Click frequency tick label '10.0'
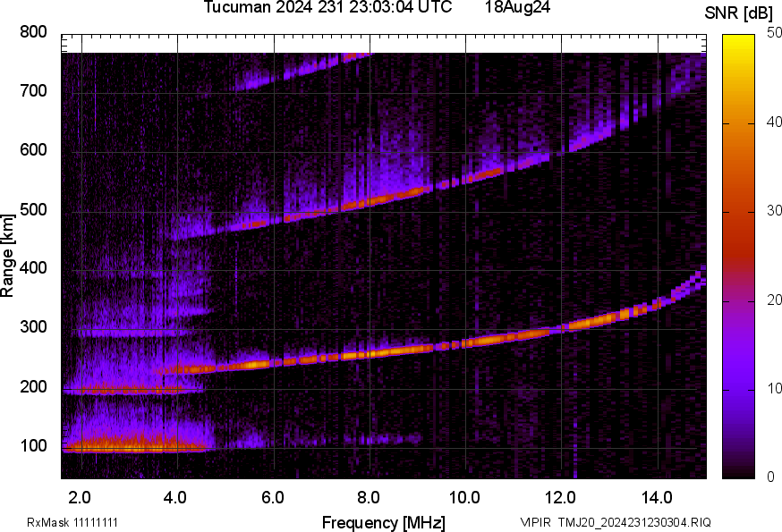The width and height of the screenshot is (782, 532). click(464, 497)
